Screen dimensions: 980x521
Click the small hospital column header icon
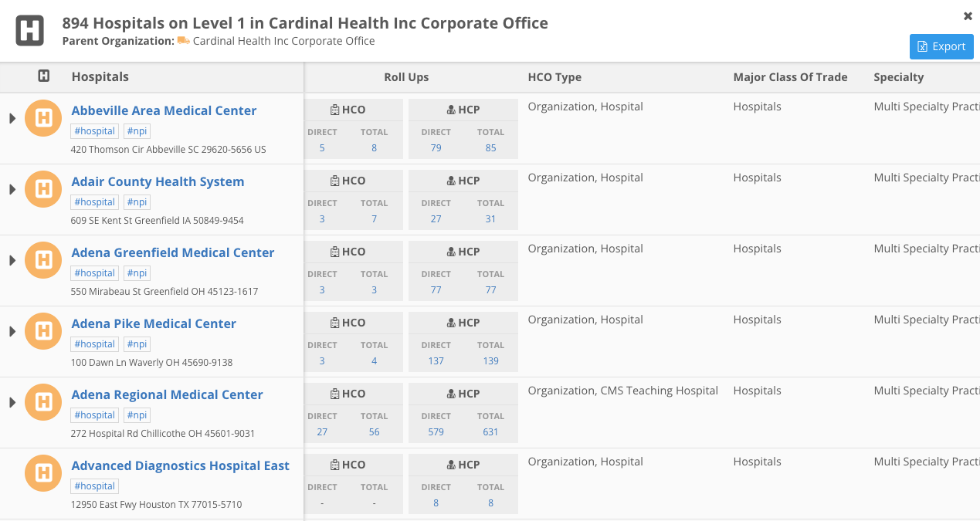(x=44, y=76)
